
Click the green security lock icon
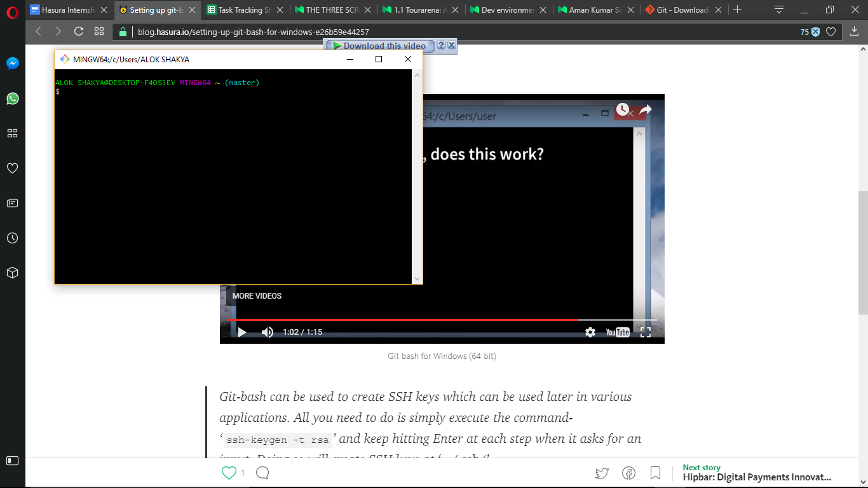[123, 32]
